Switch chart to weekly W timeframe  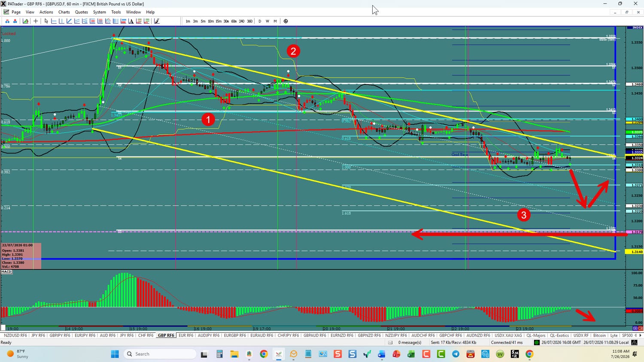point(267,21)
